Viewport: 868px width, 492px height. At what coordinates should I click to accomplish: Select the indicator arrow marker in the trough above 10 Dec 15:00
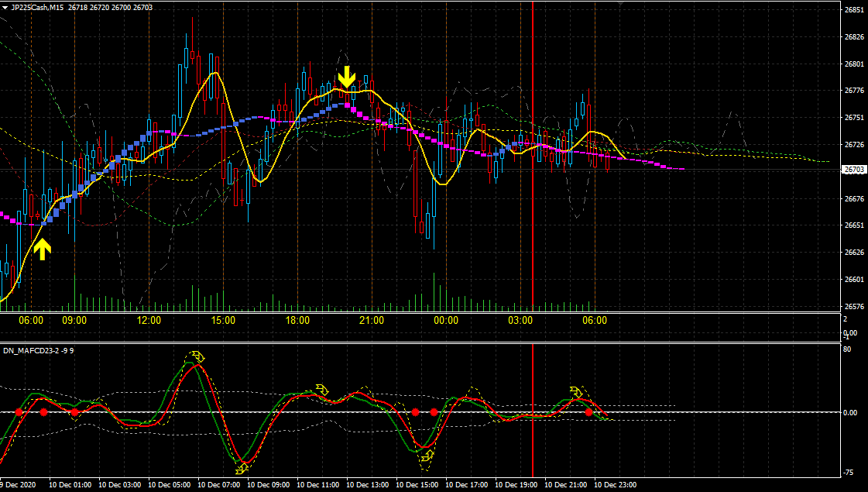coord(427,456)
